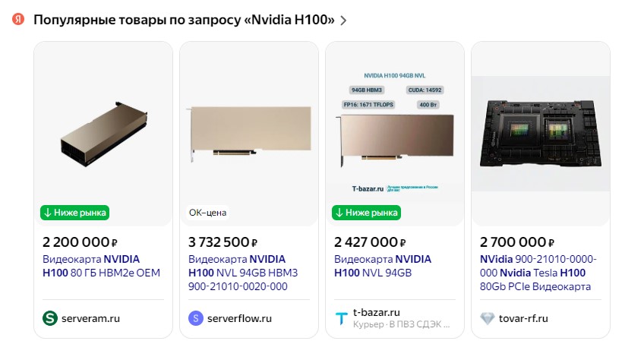Viewport: 644px width, 341px height.
Task: Click the t-bazar.ru blue T icon
Action: coord(342,318)
